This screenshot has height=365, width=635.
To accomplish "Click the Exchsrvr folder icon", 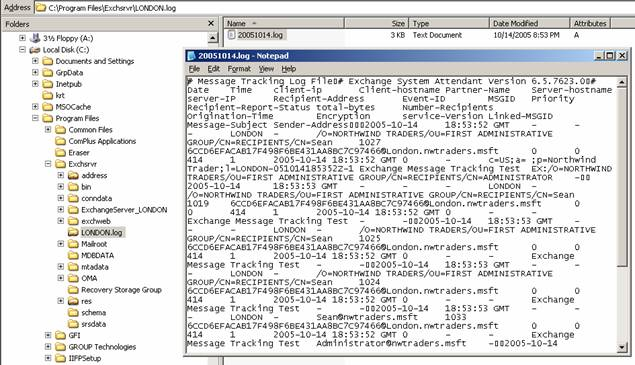I will (x=61, y=164).
